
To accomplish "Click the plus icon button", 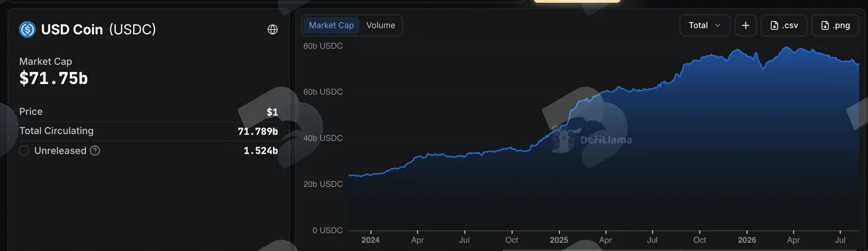I will [x=745, y=26].
